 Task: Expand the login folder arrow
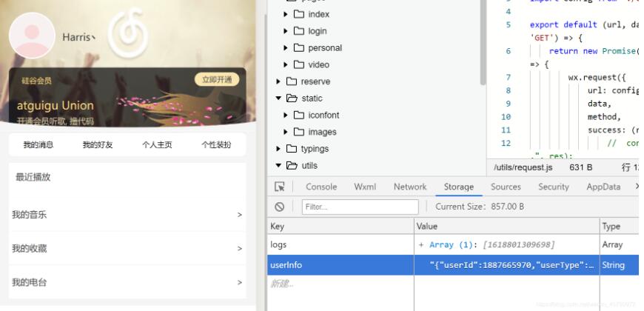pyautogui.click(x=286, y=31)
